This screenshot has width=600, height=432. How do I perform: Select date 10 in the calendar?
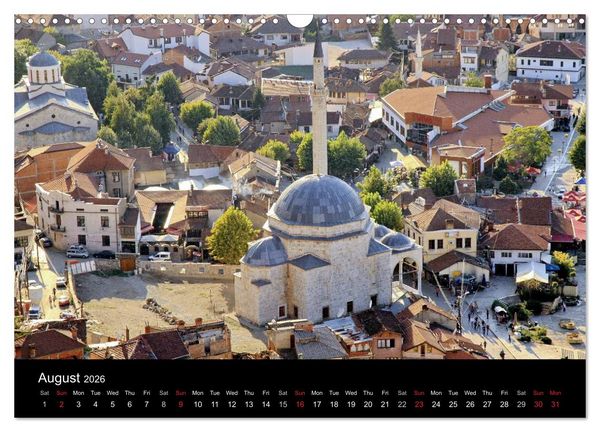[198, 404]
